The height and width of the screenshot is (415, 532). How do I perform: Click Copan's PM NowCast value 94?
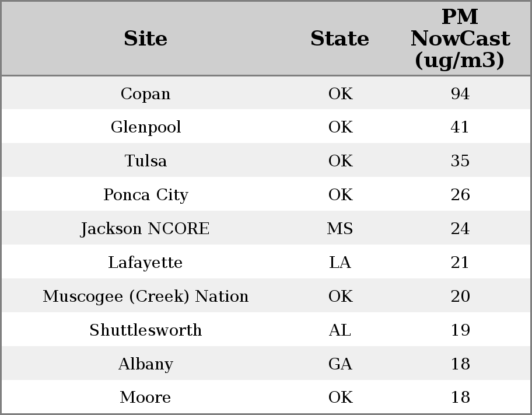(x=460, y=93)
